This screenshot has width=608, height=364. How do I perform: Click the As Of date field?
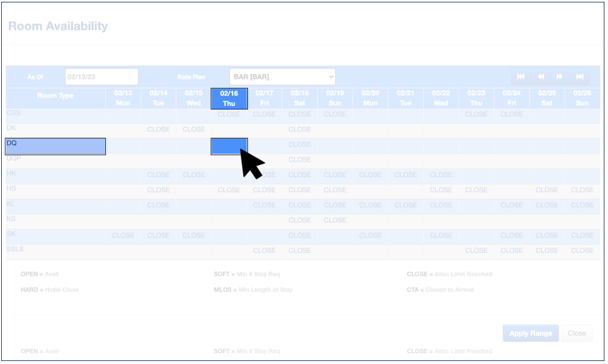(101, 77)
